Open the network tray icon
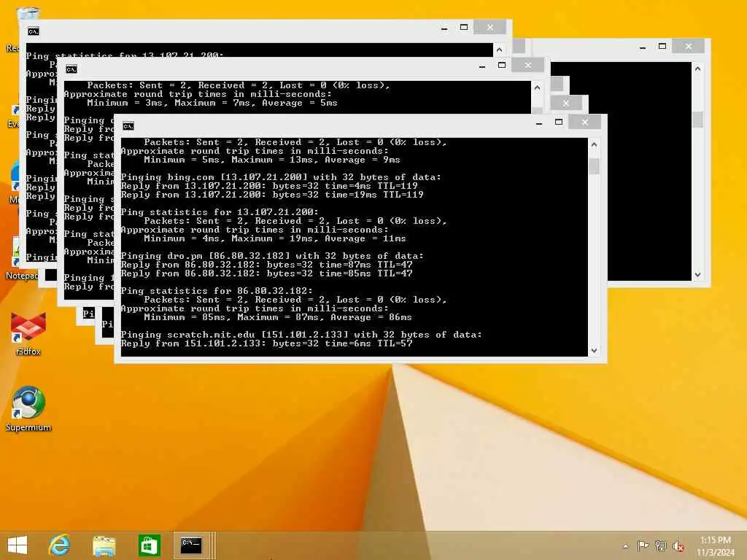Image resolution: width=747 pixels, height=560 pixels. [660, 545]
